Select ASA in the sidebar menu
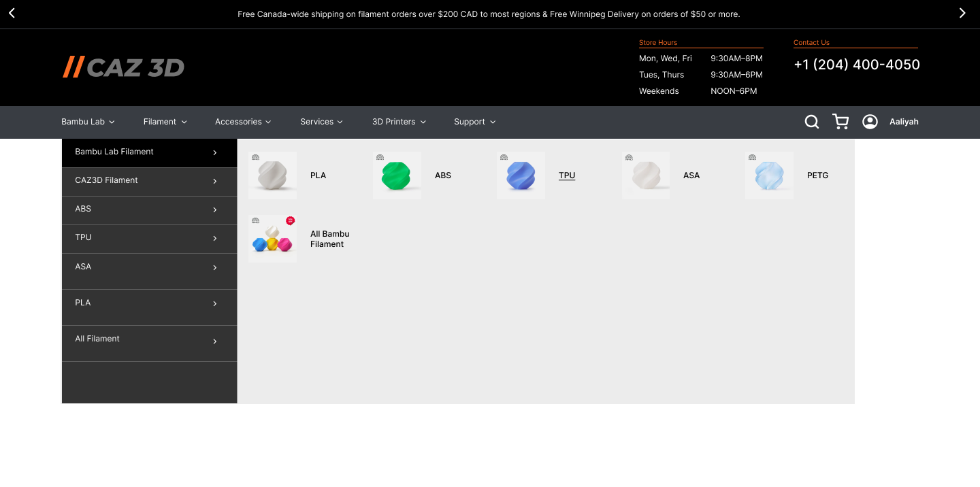This screenshot has width=980, height=487. [x=150, y=271]
